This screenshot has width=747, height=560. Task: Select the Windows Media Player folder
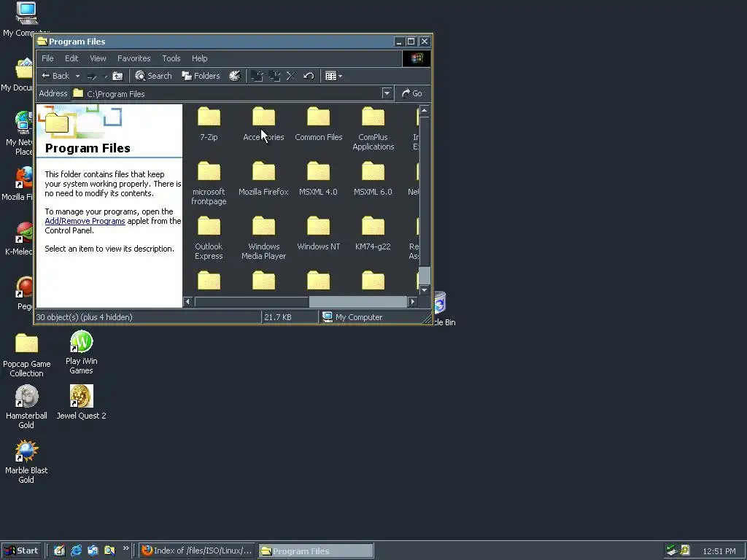[x=263, y=238]
